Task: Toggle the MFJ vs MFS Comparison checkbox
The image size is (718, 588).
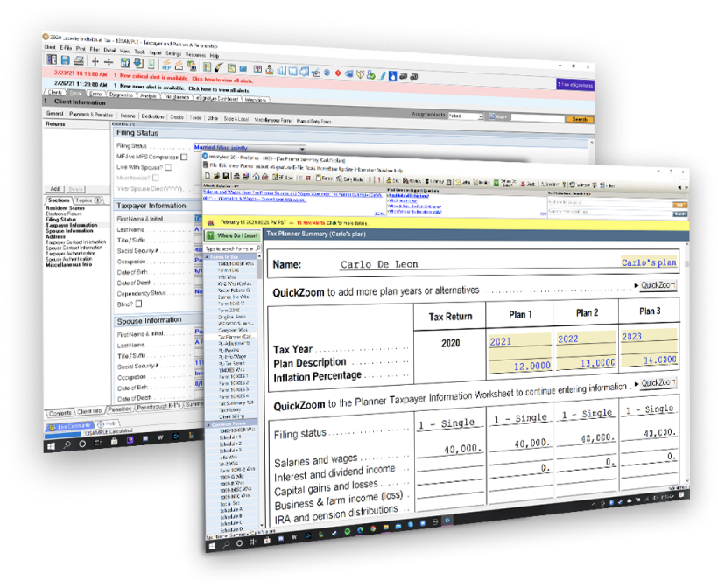Action: click(184, 157)
